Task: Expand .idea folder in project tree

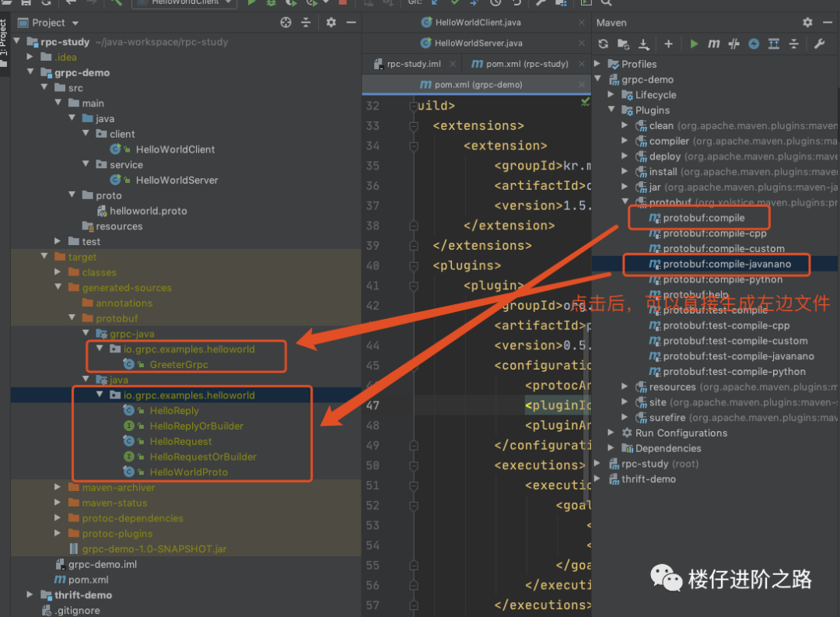Action: [x=30, y=56]
